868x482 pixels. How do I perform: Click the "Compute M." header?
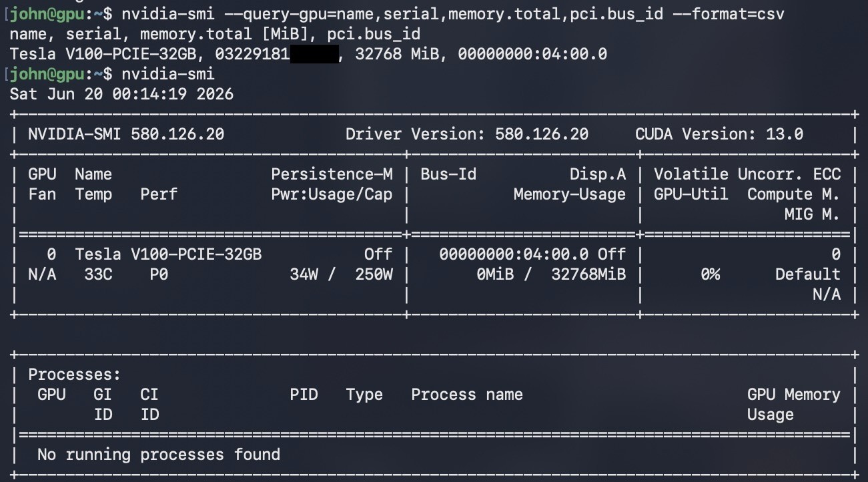point(794,194)
